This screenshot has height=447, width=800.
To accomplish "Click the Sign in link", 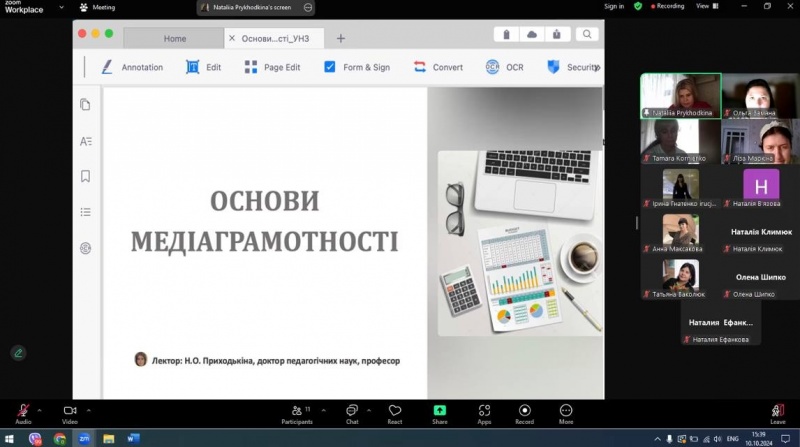I will [x=614, y=6].
